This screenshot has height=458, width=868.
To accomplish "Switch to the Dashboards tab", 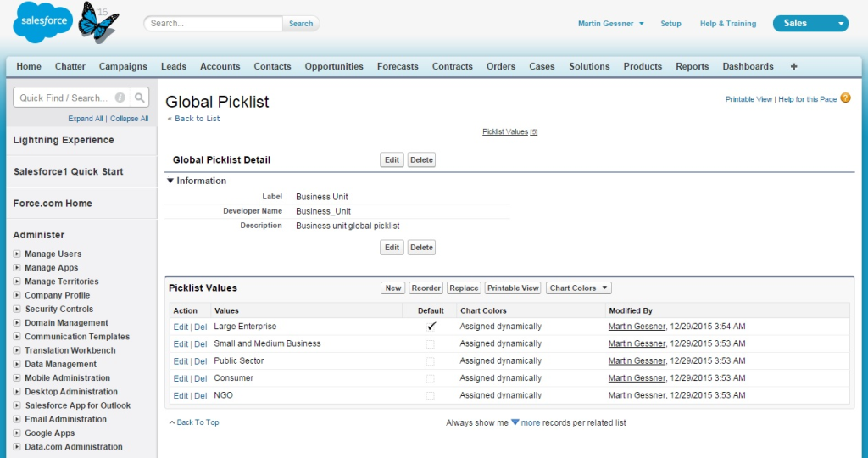I will (748, 66).
